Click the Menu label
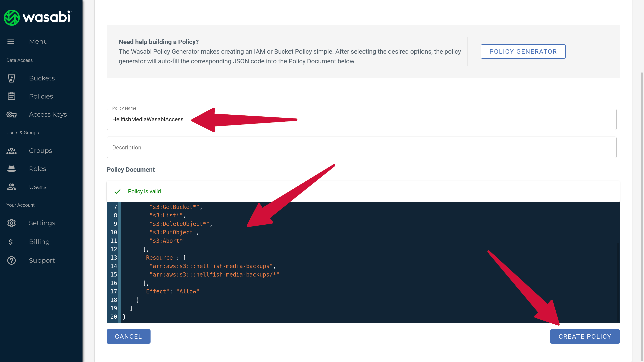644x362 pixels. tap(38, 41)
